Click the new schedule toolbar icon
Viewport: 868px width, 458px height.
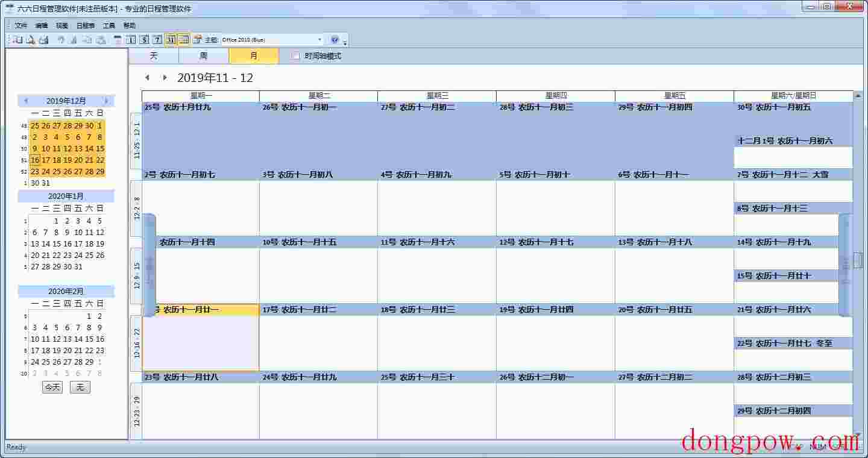[x=17, y=40]
